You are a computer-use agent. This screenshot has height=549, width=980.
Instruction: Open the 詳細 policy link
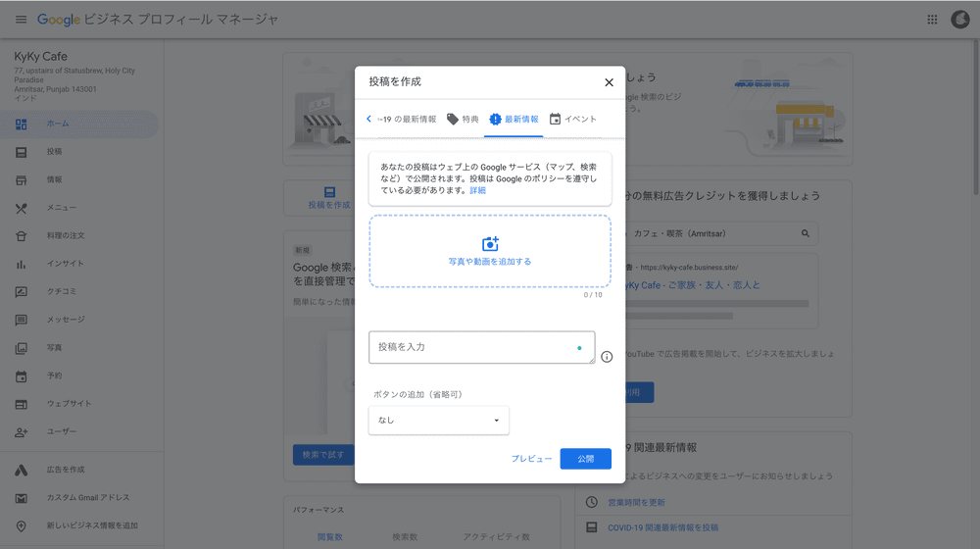pyautogui.click(x=477, y=190)
